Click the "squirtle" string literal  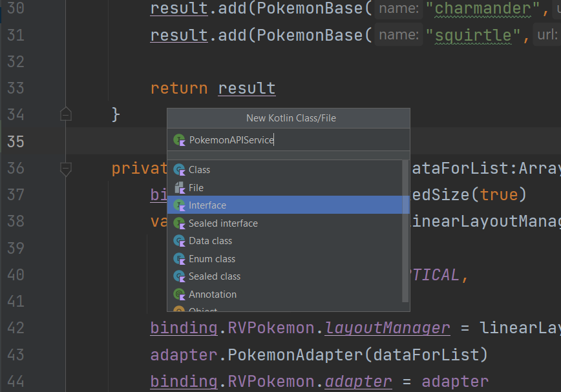coord(477,34)
